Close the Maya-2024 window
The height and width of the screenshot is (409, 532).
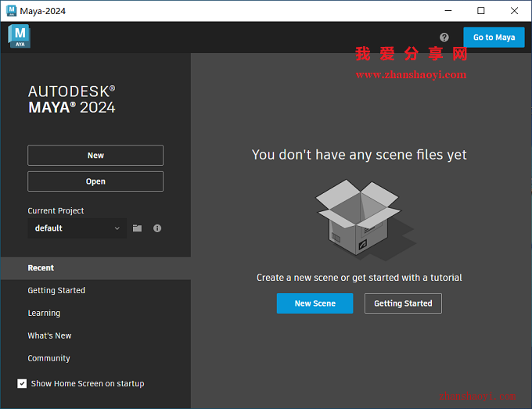tap(514, 11)
